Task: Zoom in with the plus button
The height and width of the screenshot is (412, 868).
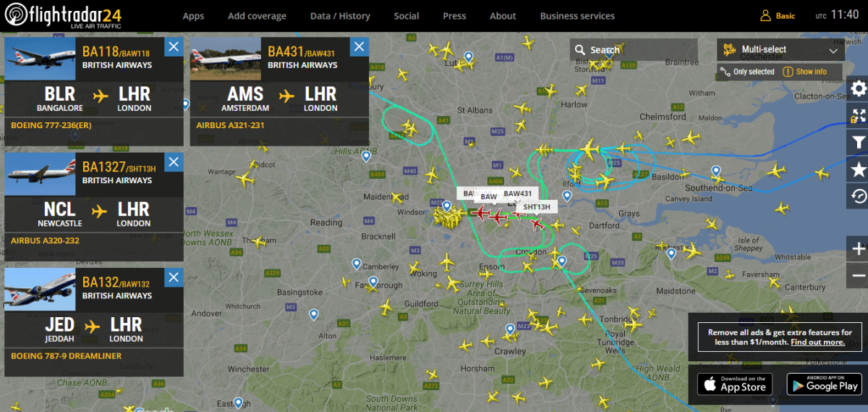Action: 859,249
